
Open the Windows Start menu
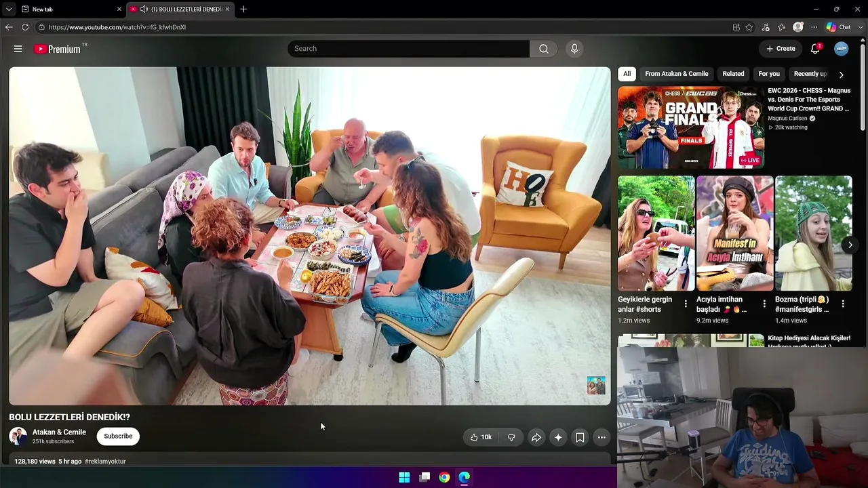(404, 477)
